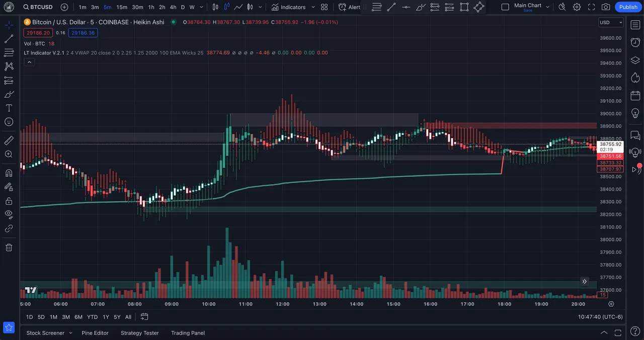Screen dimensions: 644x340
Task: Open the Object Tree layers panel
Action: (635, 60)
